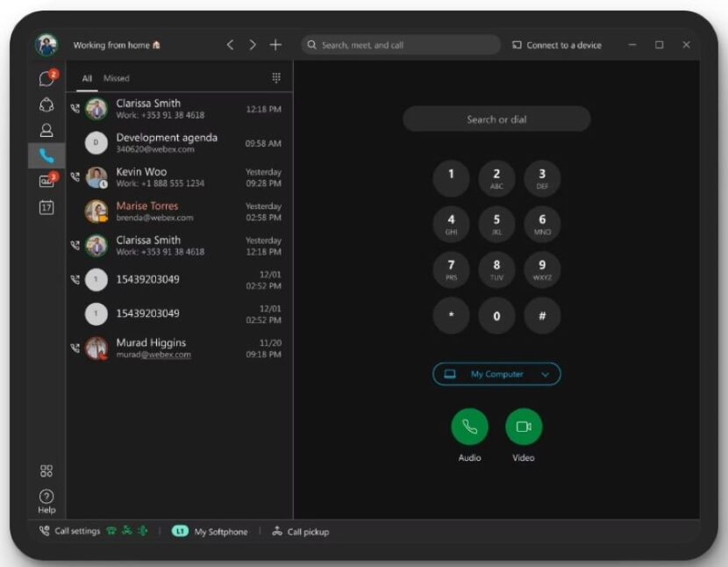Open the Meetings calendar
This screenshot has height=567, width=728.
point(47,209)
